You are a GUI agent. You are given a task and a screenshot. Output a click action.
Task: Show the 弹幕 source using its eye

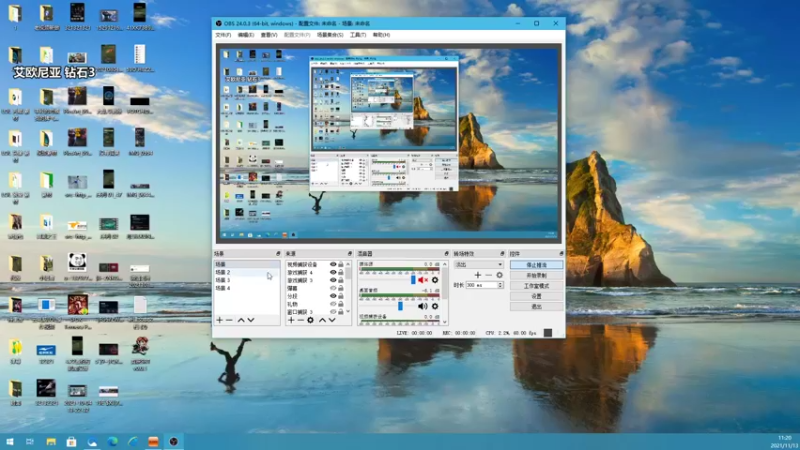(333, 288)
